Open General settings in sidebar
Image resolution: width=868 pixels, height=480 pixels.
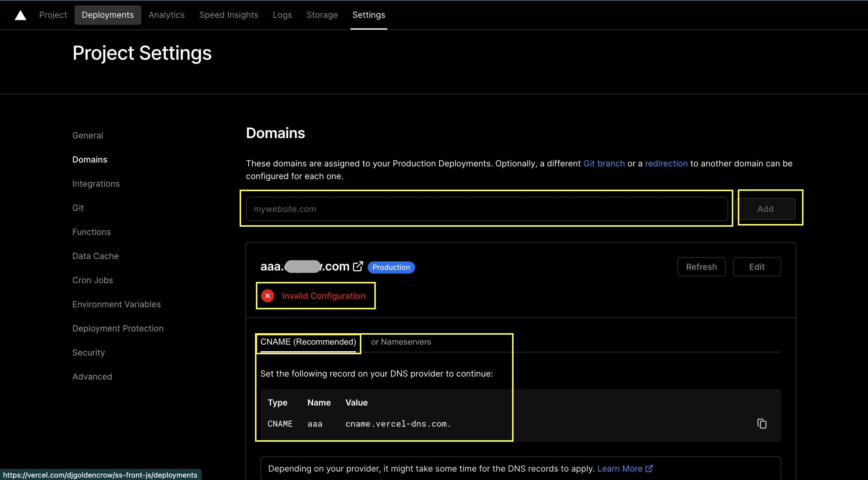(x=88, y=135)
